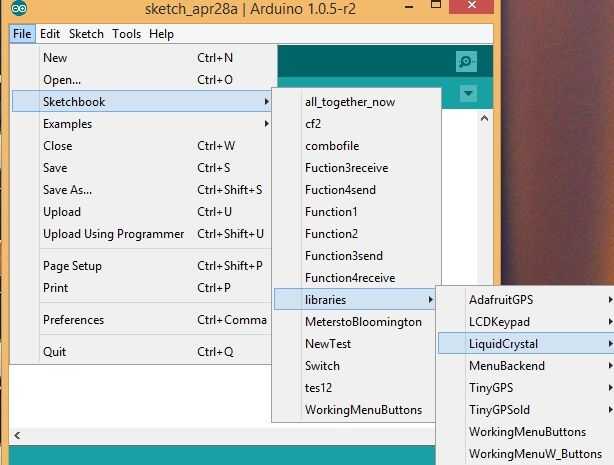Select Close in the File menu
This screenshot has width=614, height=465.
142,146
